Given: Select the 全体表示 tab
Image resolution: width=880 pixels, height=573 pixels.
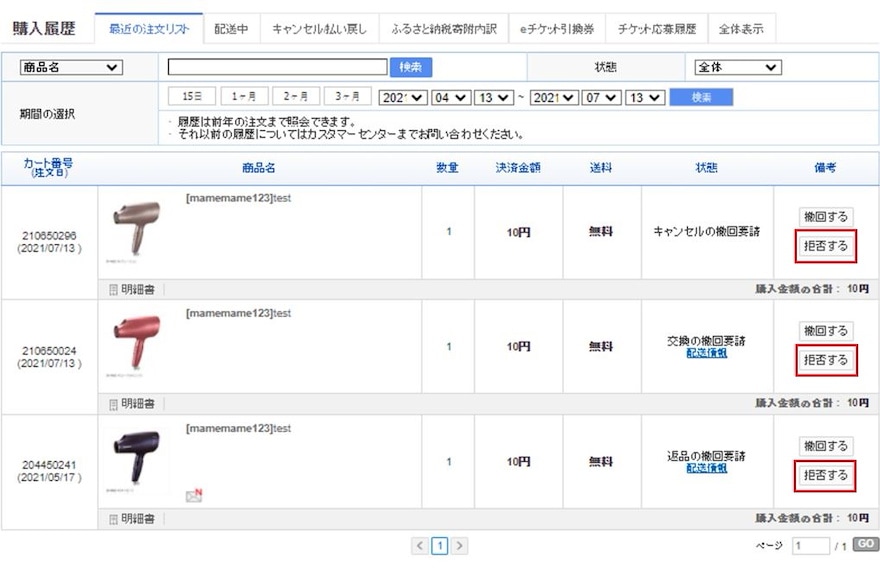Looking at the screenshot, I should [x=741, y=29].
